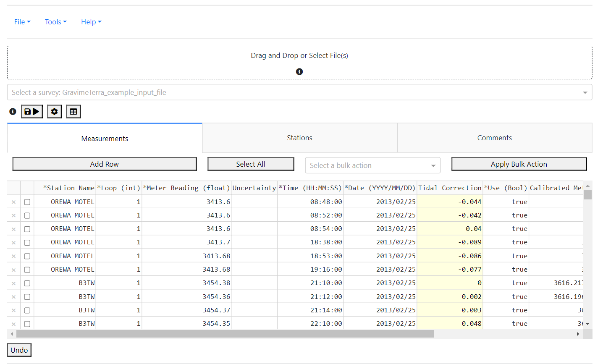Click the meter reading cell 3454.38
Screen dimensions: 603x364
coord(187,283)
